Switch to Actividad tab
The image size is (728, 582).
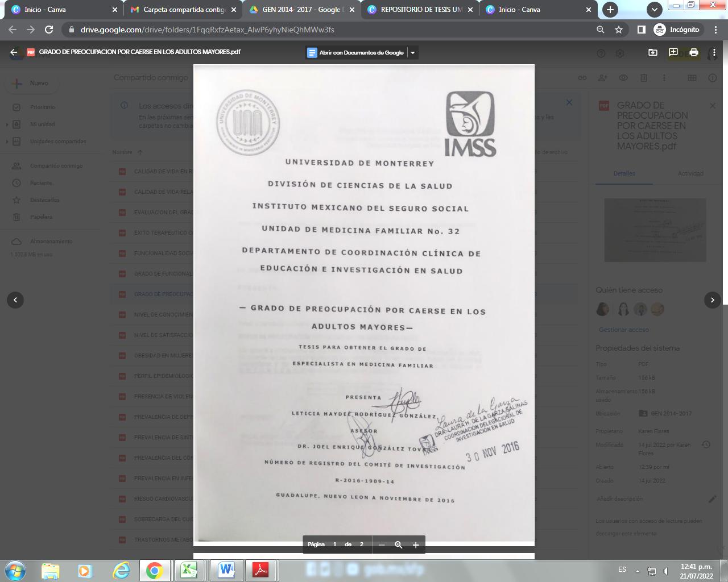[690, 173]
